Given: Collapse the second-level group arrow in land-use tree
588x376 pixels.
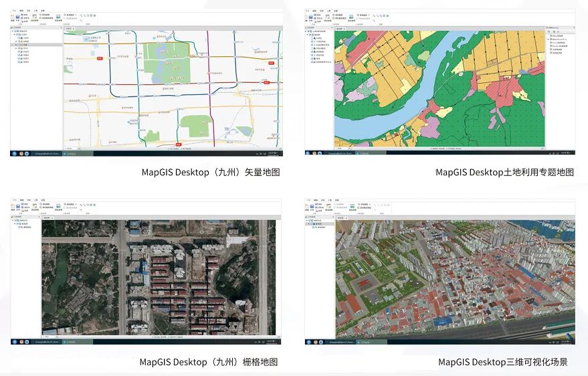Looking at the screenshot, I should [x=308, y=35].
